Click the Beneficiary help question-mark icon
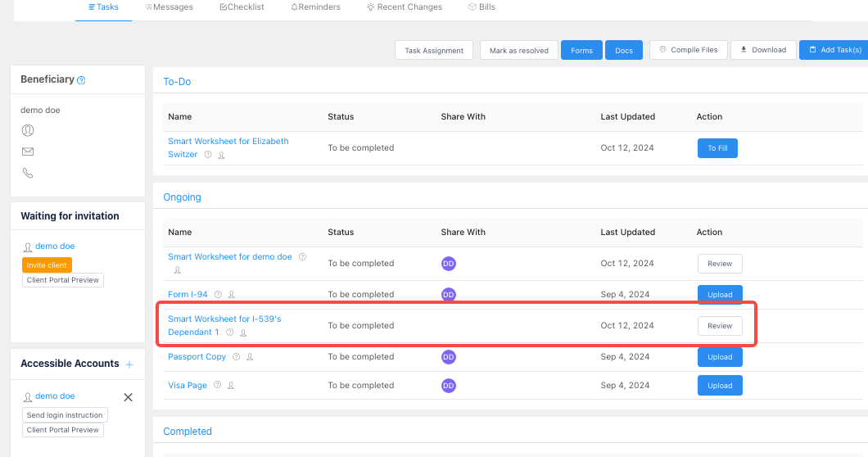This screenshot has width=868, height=457. coord(81,80)
